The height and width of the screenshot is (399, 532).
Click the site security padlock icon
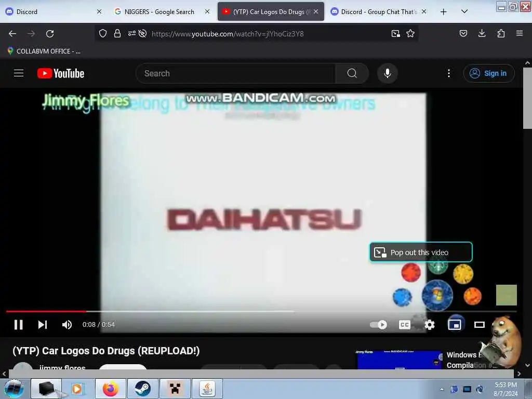click(117, 33)
